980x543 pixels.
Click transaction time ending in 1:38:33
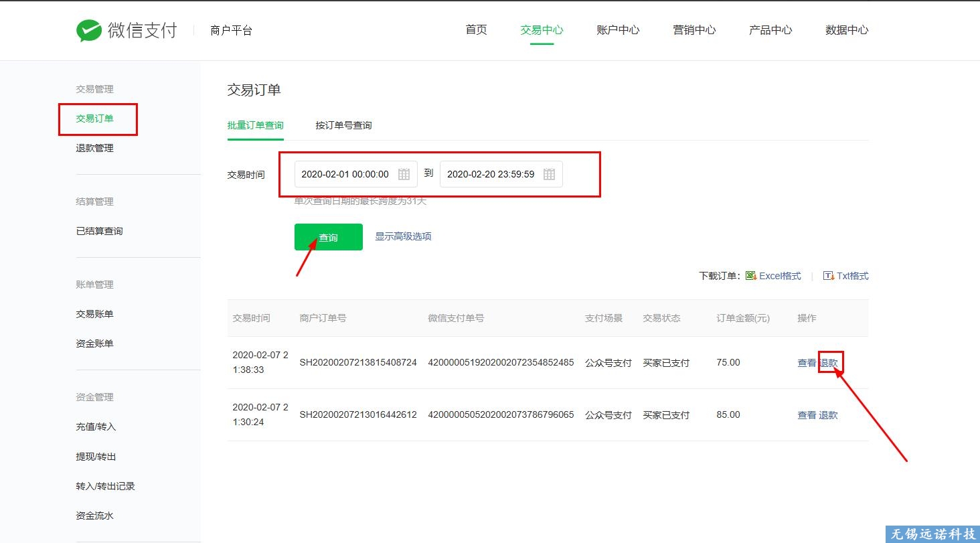260,362
